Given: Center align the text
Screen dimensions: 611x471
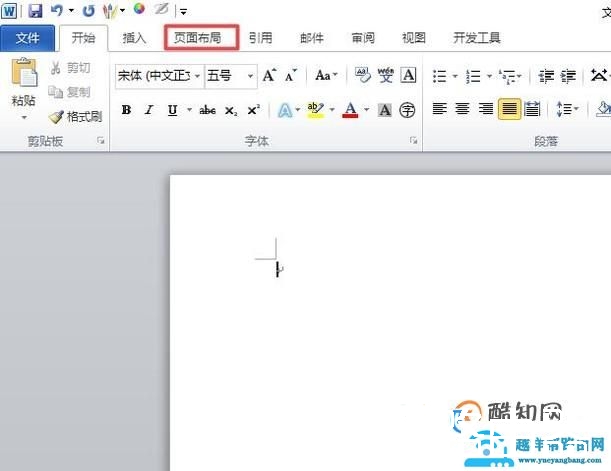Looking at the screenshot, I should click(x=463, y=108).
